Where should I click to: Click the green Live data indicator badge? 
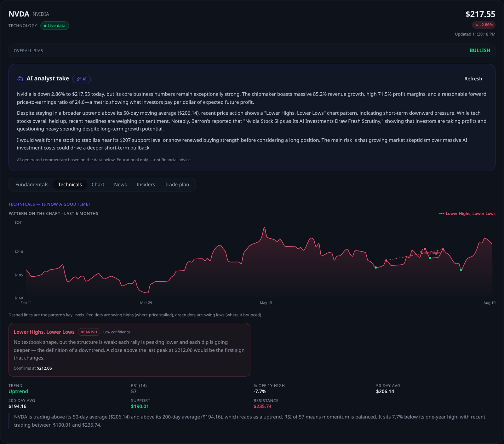point(54,26)
